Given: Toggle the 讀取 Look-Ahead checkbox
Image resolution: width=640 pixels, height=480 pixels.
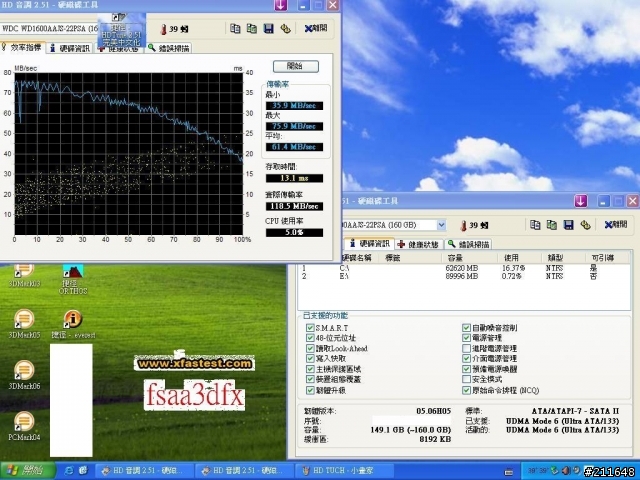Looking at the screenshot, I should tap(310, 348).
